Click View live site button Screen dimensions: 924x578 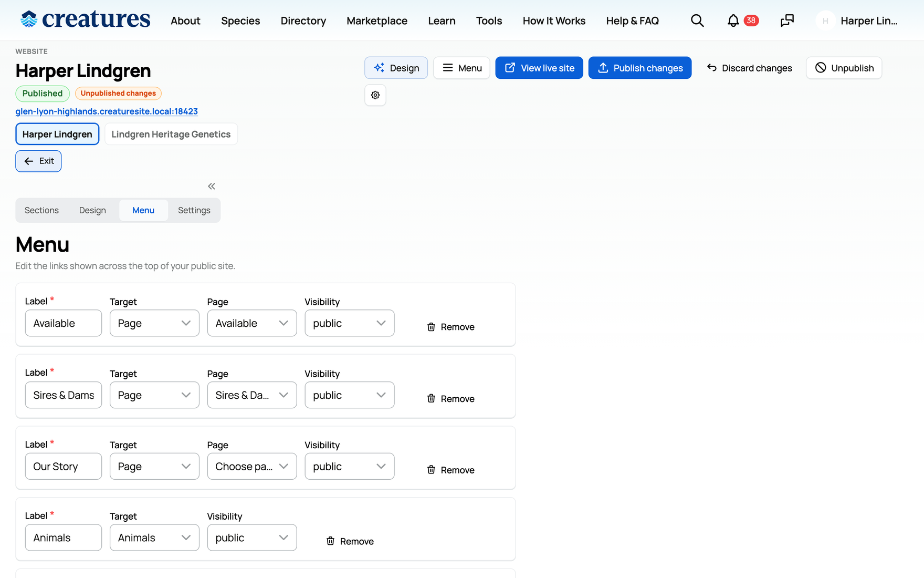pos(539,68)
